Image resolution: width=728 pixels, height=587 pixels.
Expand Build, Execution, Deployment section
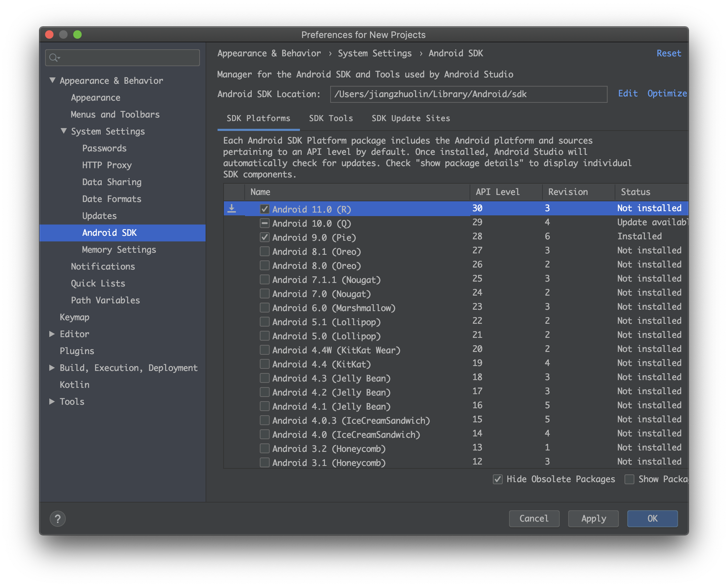tap(52, 367)
